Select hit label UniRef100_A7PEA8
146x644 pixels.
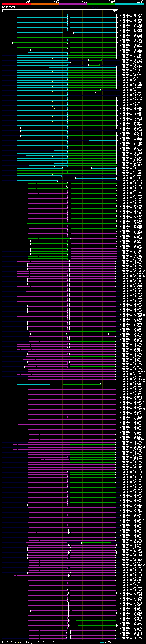pos(131,55)
